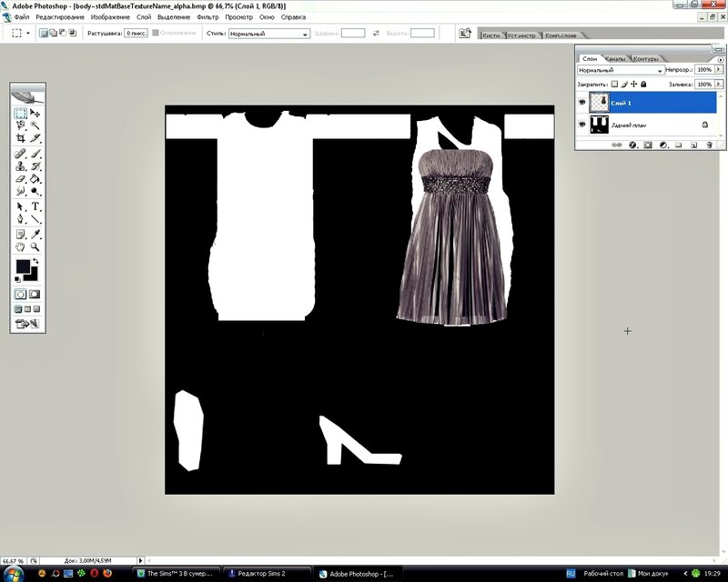Image resolution: width=728 pixels, height=582 pixels.
Task: Click the Растушевка feather input field
Action: (136, 33)
